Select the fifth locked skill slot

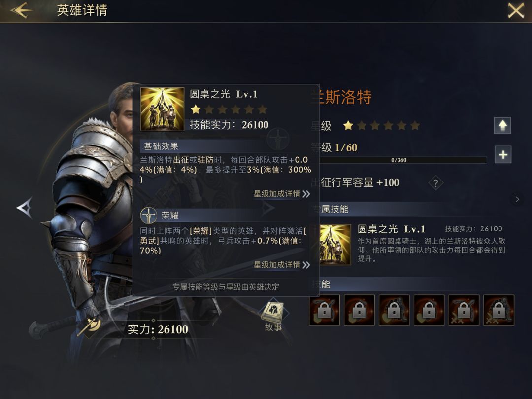click(464, 310)
